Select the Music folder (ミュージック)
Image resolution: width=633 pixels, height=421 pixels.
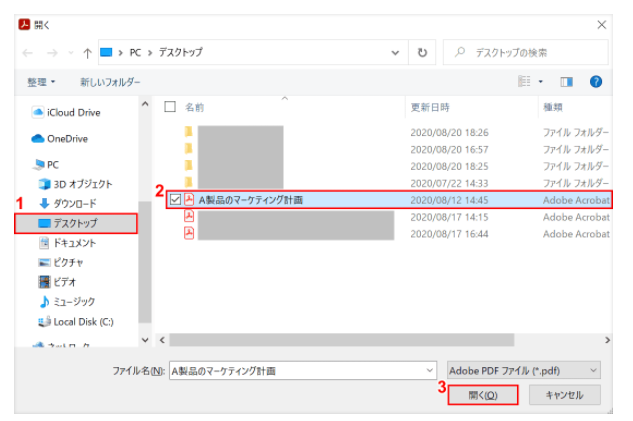coord(74,301)
